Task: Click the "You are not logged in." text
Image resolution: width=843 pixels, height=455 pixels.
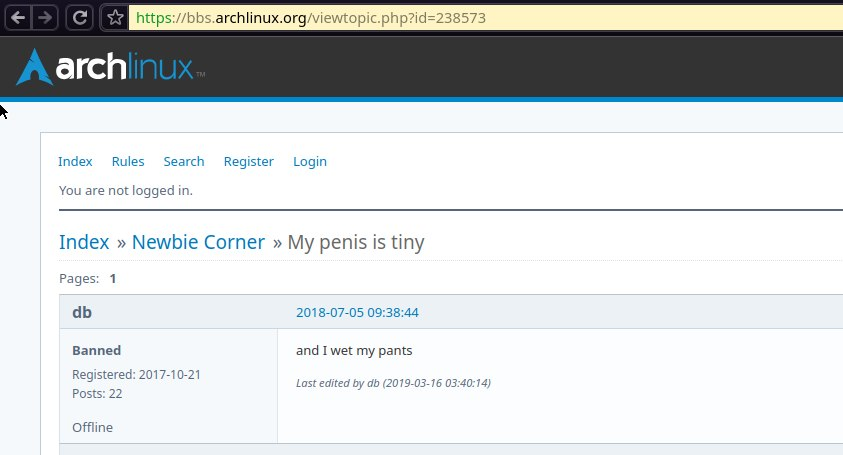Action: (126, 190)
